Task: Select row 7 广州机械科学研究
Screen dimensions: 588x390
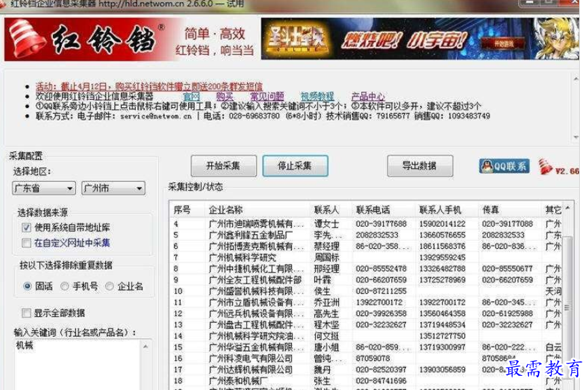Action: [x=366, y=258]
